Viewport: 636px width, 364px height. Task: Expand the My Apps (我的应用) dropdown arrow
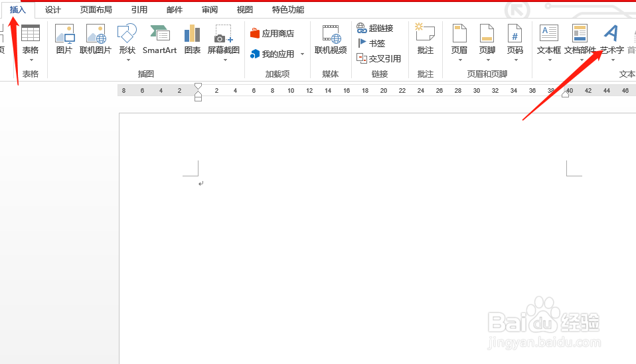click(x=302, y=54)
